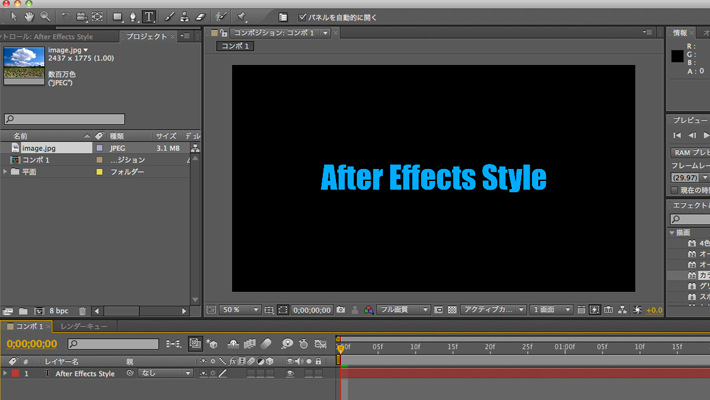Viewport: 710px width, 400px height.
Task: Choose the Brush tool
Action: click(x=170, y=17)
